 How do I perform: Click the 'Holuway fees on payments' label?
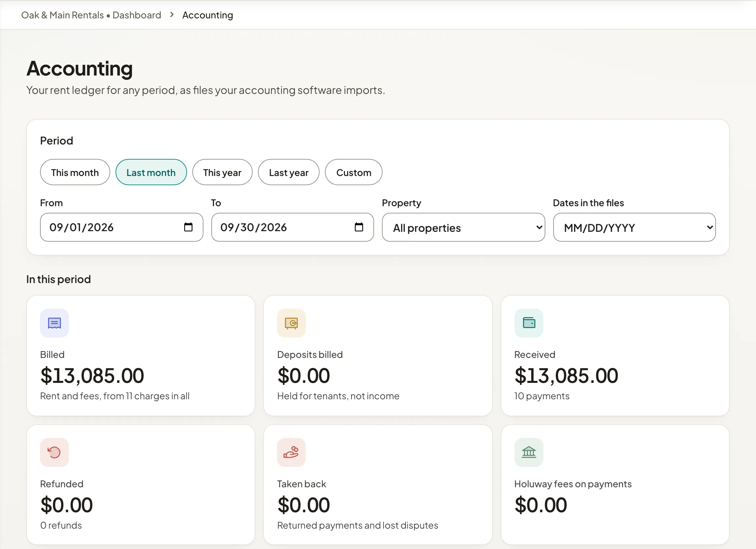tap(573, 484)
